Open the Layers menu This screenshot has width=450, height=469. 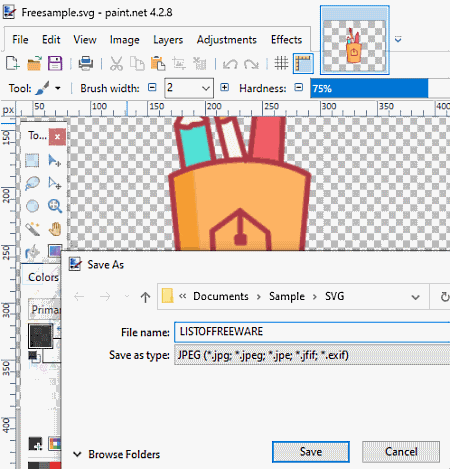pyautogui.click(x=168, y=40)
